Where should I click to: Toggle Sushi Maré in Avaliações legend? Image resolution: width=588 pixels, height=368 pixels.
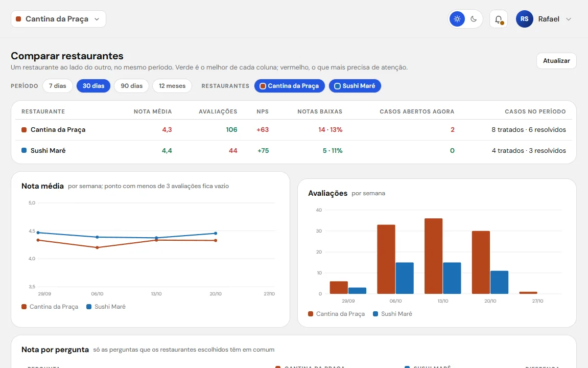393,314
